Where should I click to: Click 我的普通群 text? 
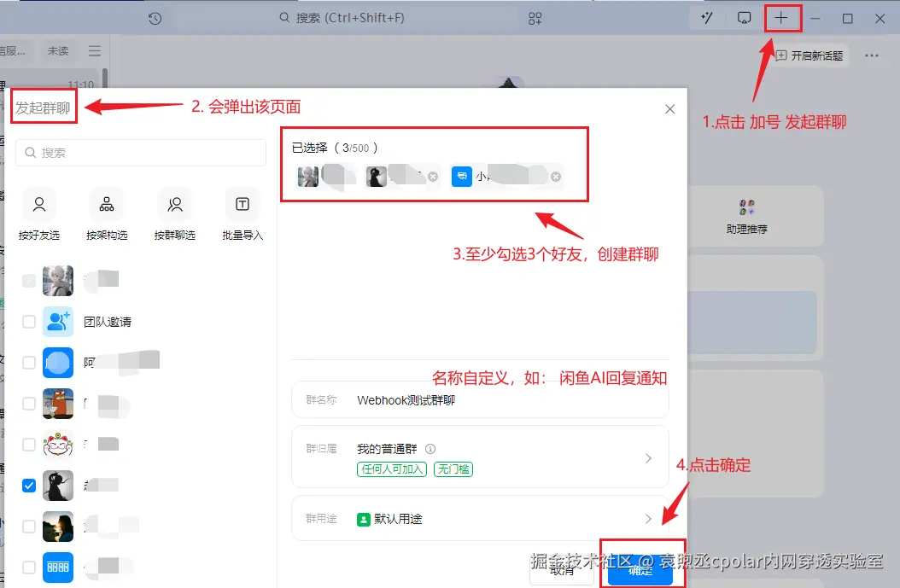387,449
